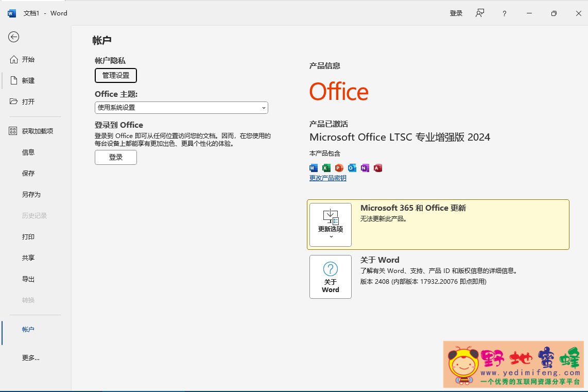Click the Word logo in title bar
This screenshot has height=392, width=588.
(12, 13)
